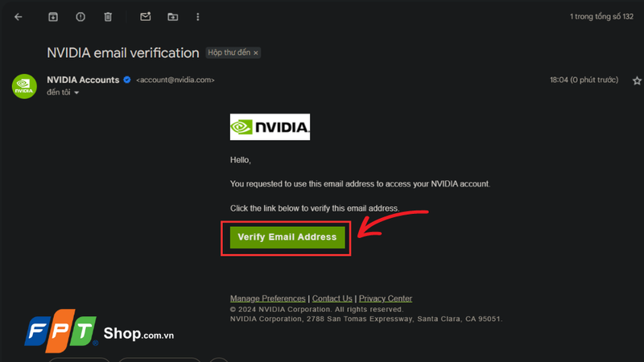Go back to inbox with back arrow
Image resolution: width=644 pixels, height=362 pixels.
tap(18, 17)
